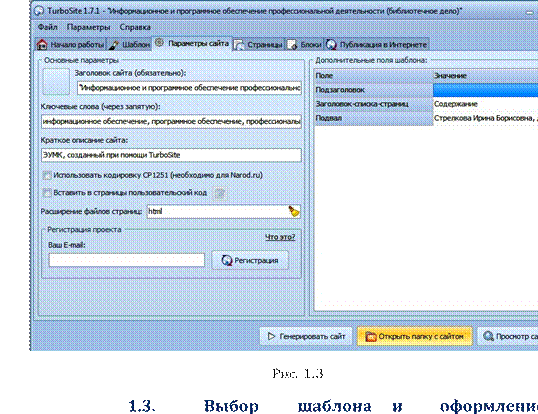Click the broom icon in extension field

[x=294, y=211]
